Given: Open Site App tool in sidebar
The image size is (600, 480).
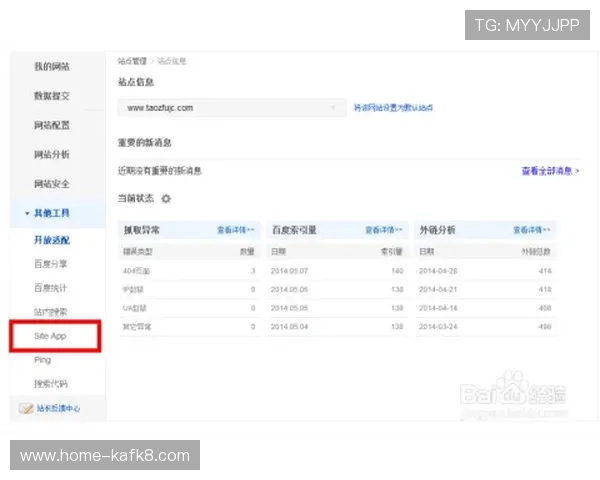Looking at the screenshot, I should pyautogui.click(x=50, y=336).
